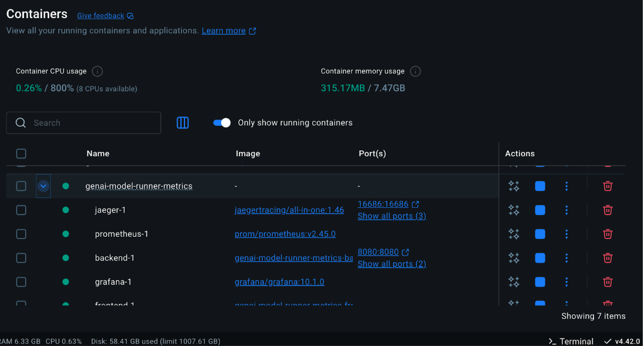
Task: Select the prometheus-1 container checkbox
Action: [x=21, y=234]
